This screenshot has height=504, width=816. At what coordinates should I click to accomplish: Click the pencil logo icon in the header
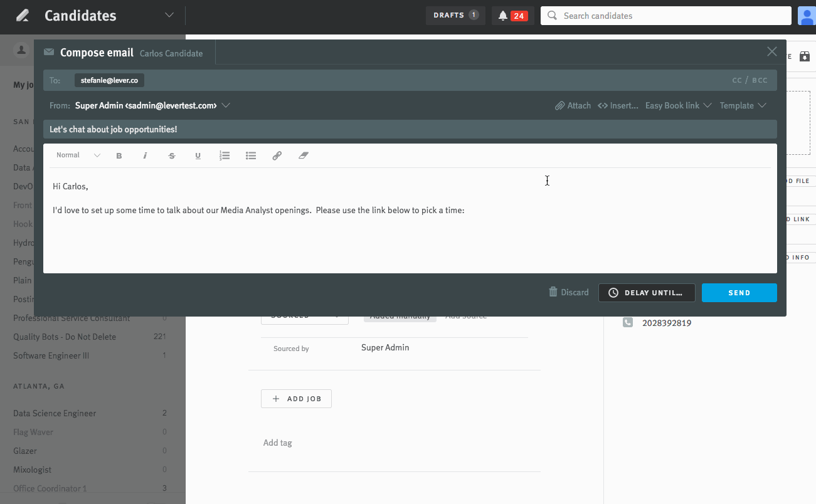[x=23, y=16]
